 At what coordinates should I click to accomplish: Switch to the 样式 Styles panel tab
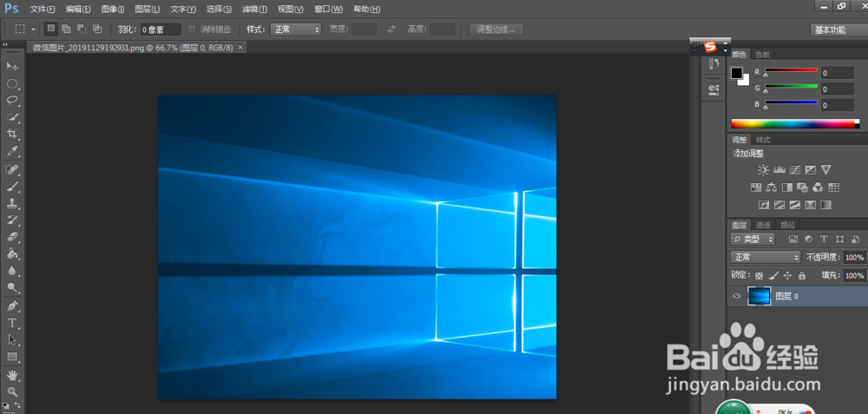click(x=763, y=140)
